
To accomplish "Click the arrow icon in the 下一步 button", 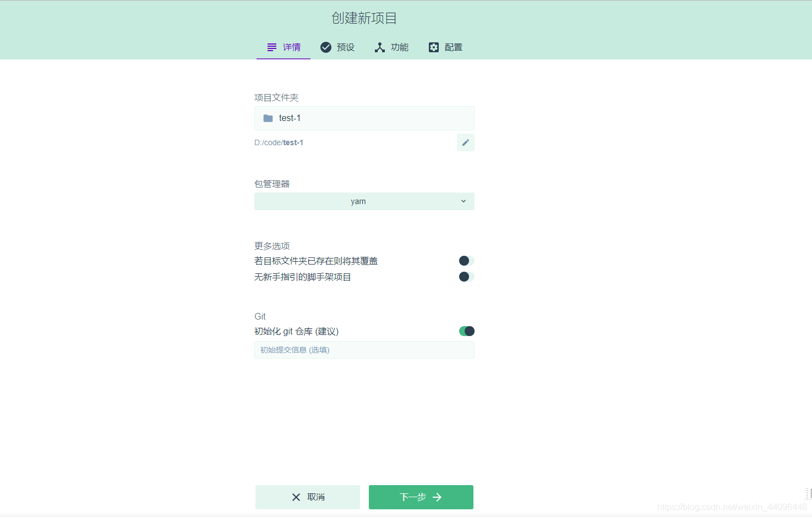I will tap(437, 497).
